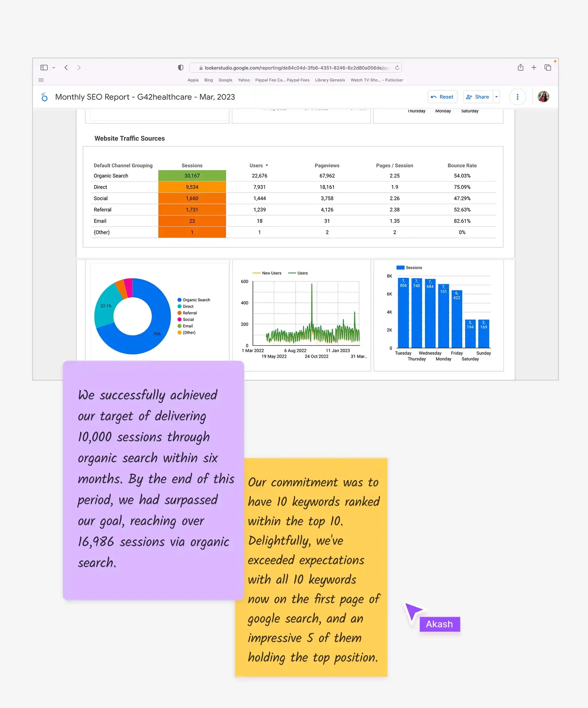Click the address bar URL field
The image size is (588, 708).
(x=295, y=68)
